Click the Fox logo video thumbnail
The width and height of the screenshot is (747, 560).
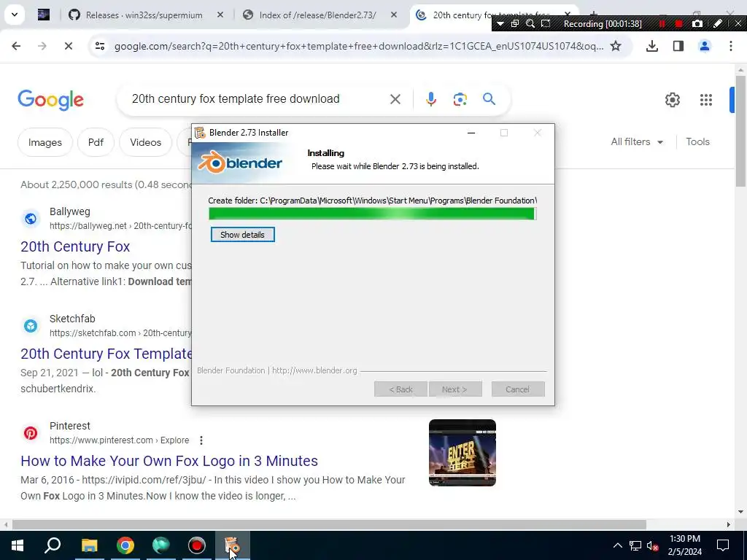(x=462, y=453)
